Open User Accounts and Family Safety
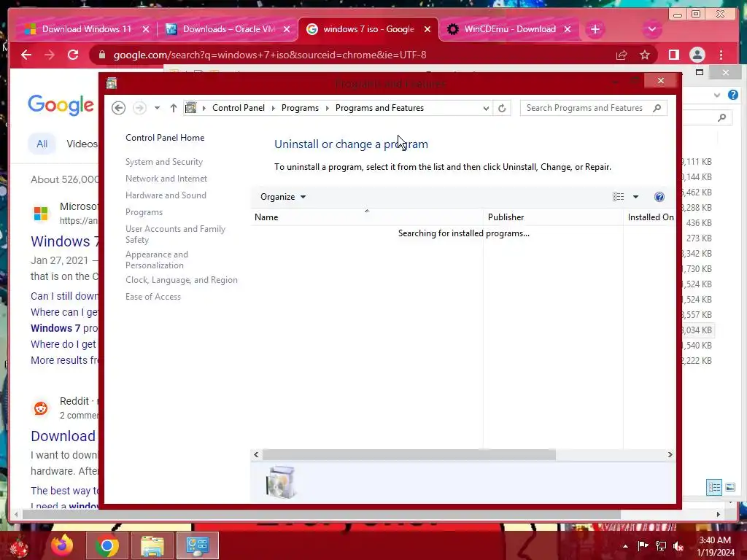The image size is (747, 560). pyautogui.click(x=175, y=234)
